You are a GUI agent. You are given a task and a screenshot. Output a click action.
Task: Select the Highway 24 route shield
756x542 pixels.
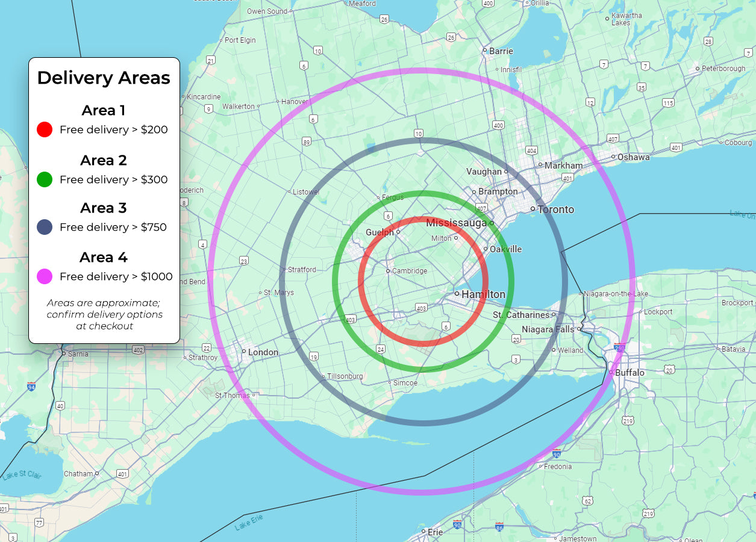tap(380, 349)
